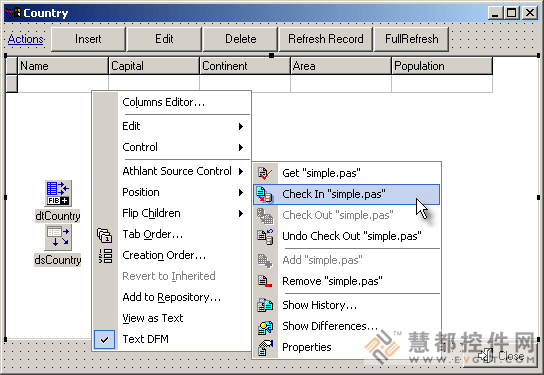Open the Actions link
This screenshot has width=544, height=375.
26,39
